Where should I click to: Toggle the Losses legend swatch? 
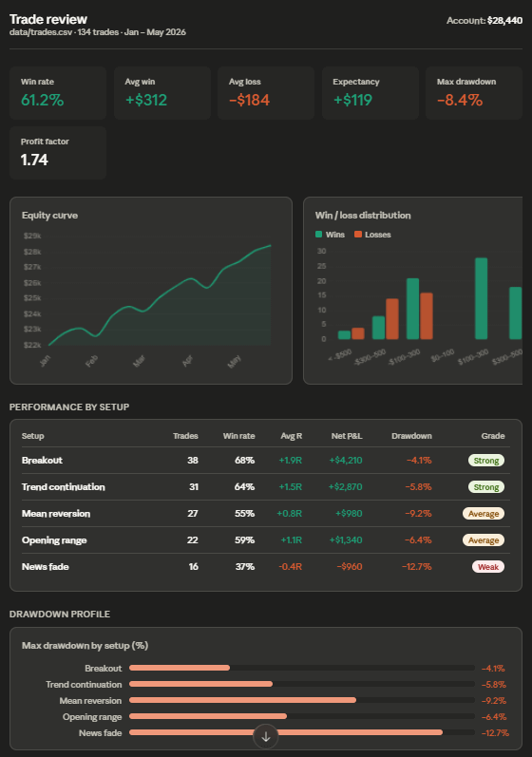[358, 235]
